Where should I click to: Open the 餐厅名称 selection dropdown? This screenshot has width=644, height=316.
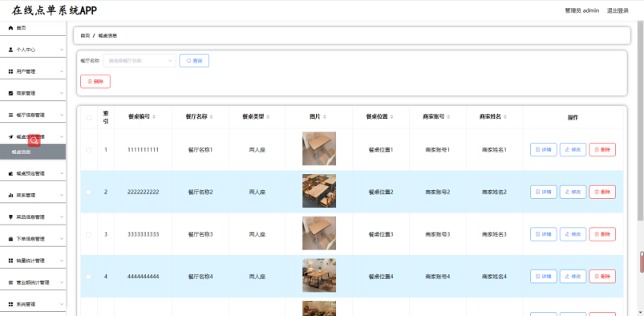140,60
